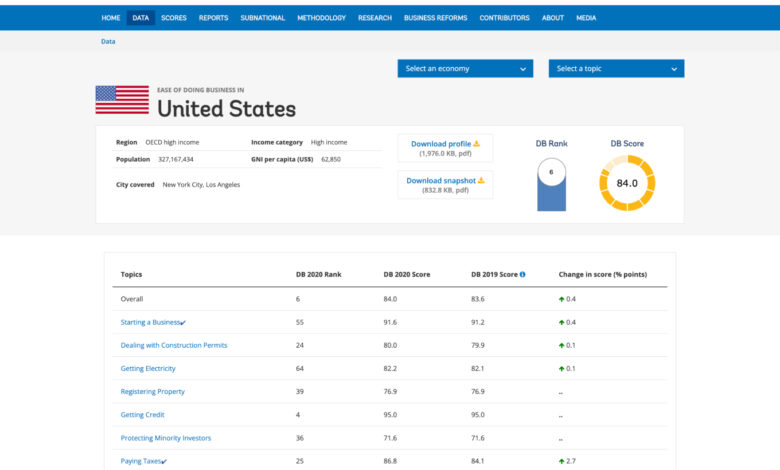780x470 pixels.
Task: Click the Download snapshot link
Action: tap(441, 181)
